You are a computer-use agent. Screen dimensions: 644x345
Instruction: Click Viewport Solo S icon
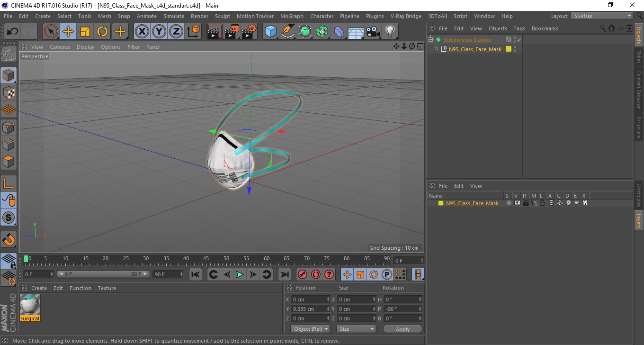pos(9,218)
